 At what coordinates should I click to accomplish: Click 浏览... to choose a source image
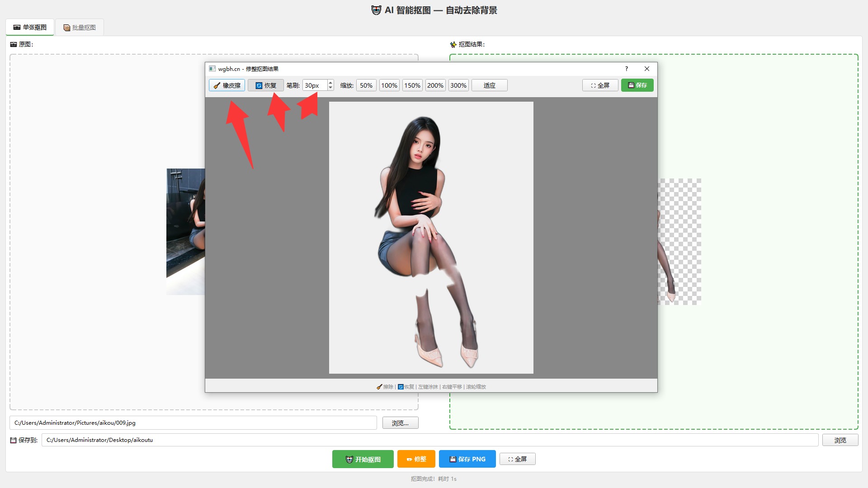(401, 423)
